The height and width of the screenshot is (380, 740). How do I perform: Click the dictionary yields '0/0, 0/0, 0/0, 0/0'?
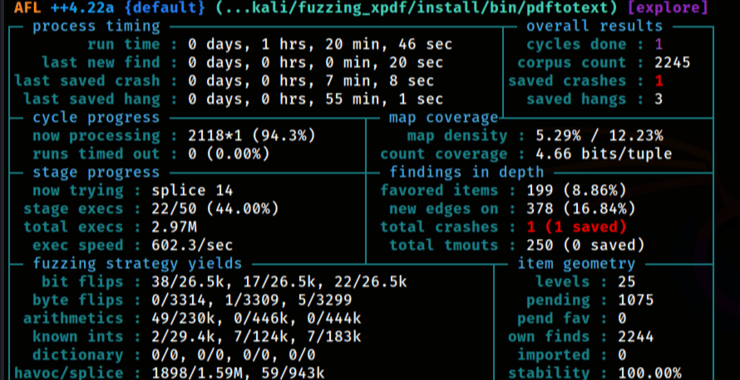click(x=234, y=355)
